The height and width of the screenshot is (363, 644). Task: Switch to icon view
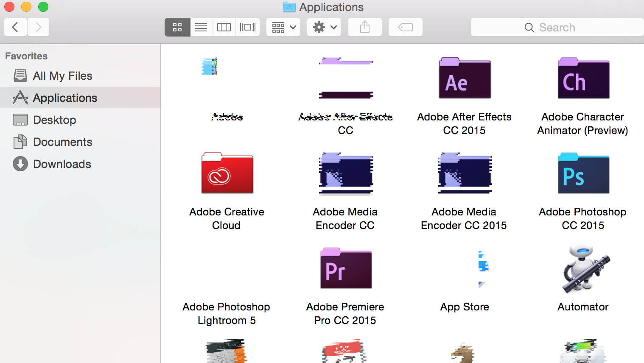[177, 27]
